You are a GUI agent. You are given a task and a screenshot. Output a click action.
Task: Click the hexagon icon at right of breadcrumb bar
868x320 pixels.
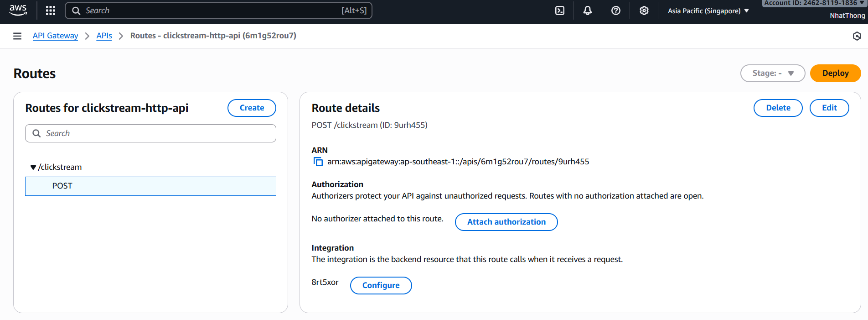coord(857,36)
